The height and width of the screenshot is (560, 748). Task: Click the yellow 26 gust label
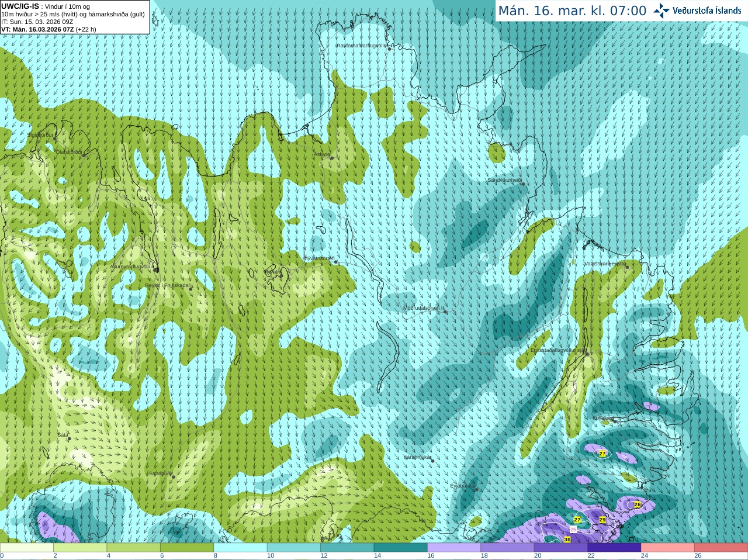point(638,504)
